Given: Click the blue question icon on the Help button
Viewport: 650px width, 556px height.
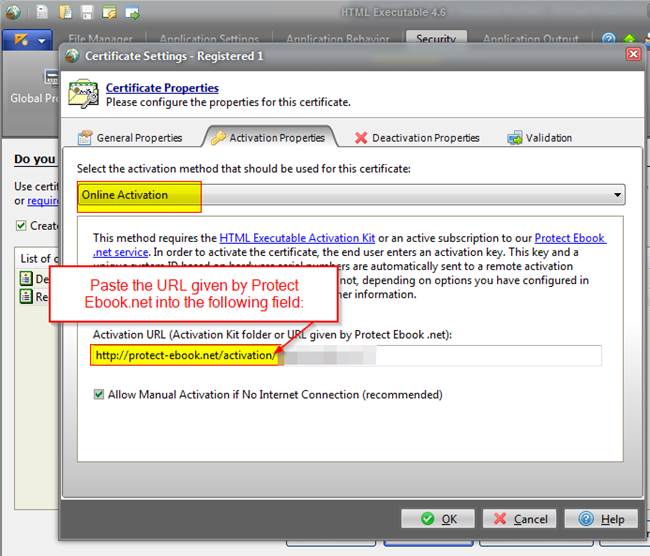Looking at the screenshot, I should pos(586,519).
